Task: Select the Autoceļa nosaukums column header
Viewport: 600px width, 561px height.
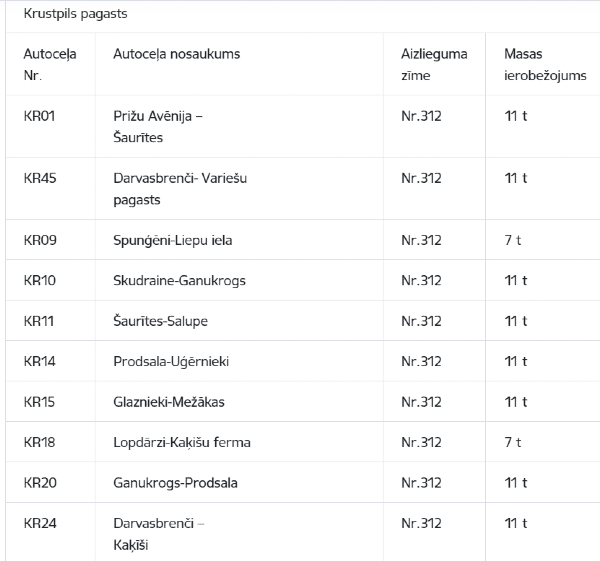Action: 177,54
